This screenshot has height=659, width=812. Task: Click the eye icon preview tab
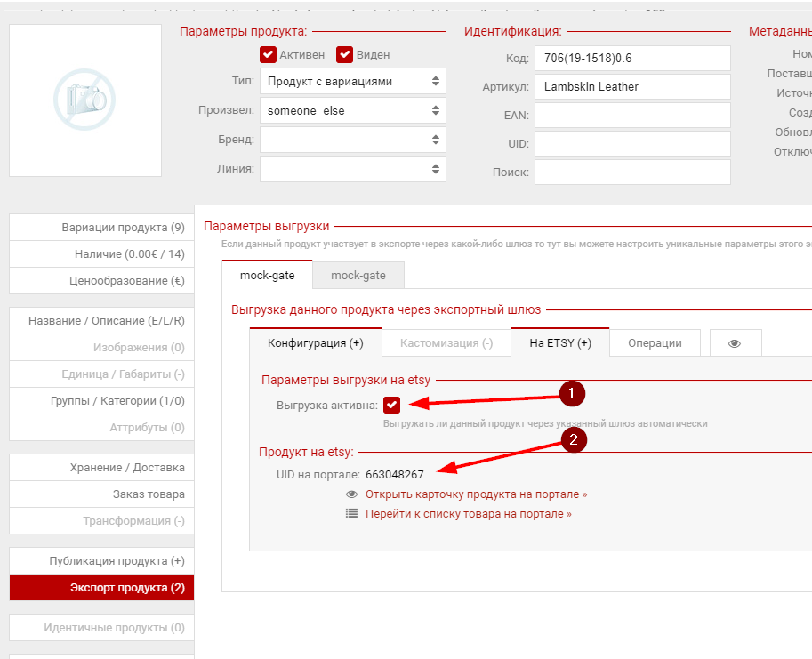pos(735,343)
